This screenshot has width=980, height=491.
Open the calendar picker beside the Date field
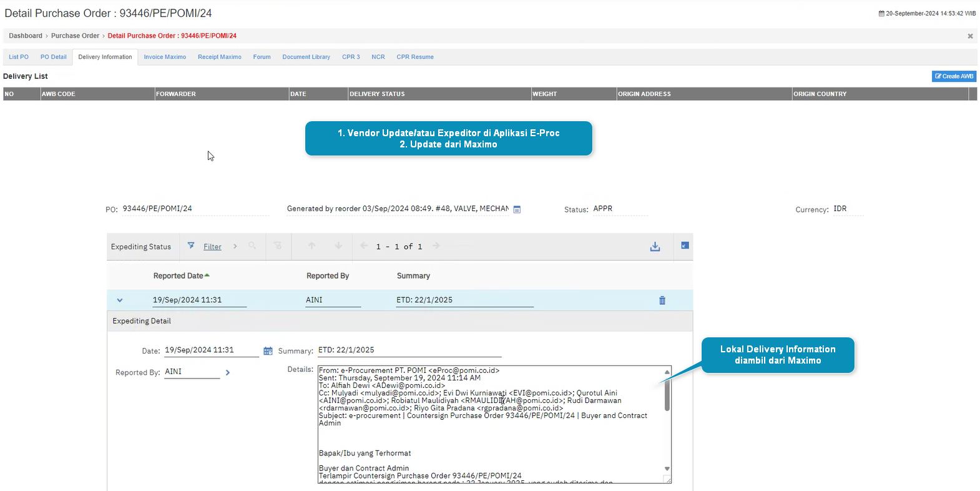pos(268,351)
